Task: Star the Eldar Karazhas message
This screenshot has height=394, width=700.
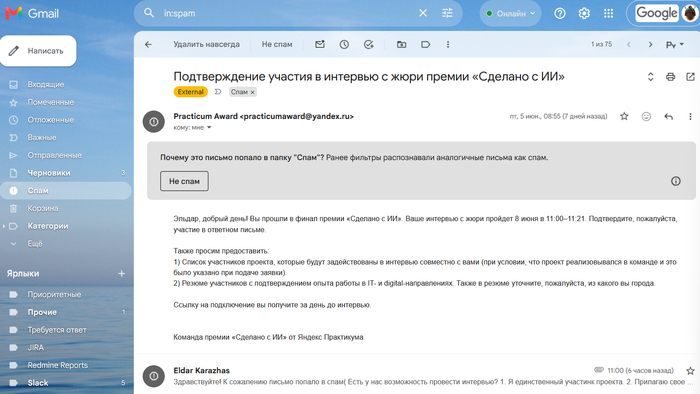Action: pyautogui.click(x=690, y=371)
